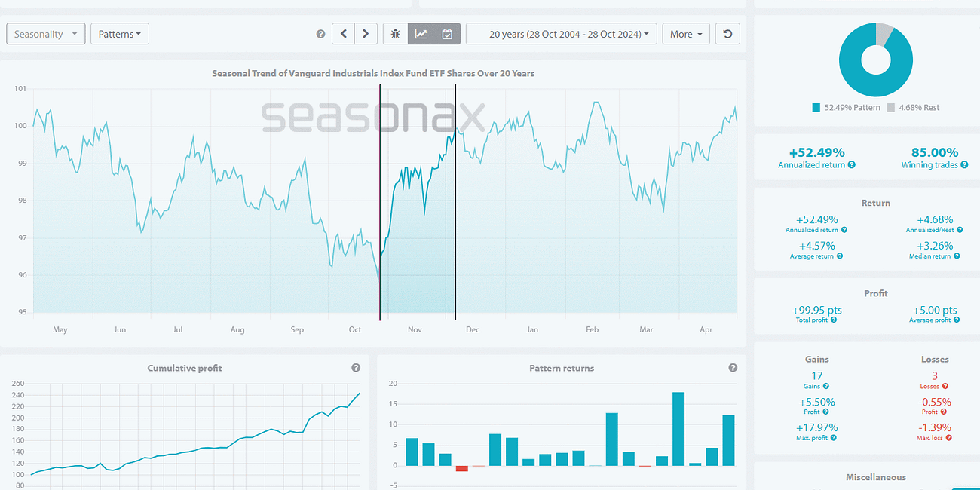Image resolution: width=980 pixels, height=490 pixels.
Task: Click the teal Pattern legend color square
Action: click(816, 108)
